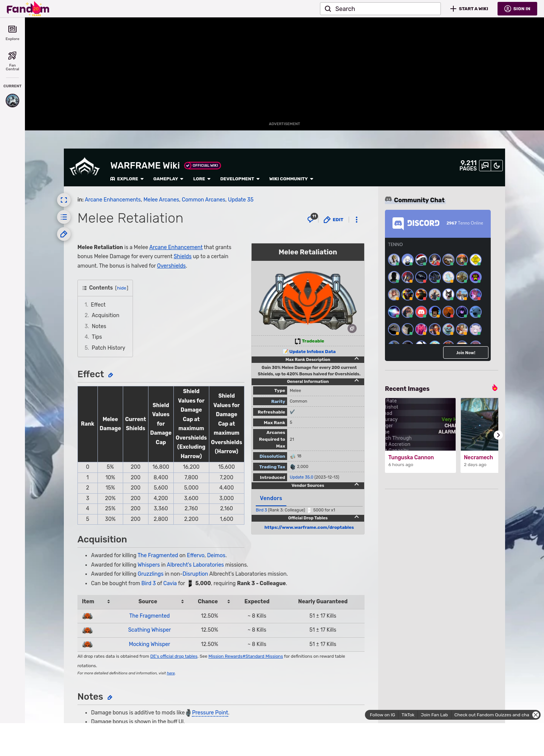Click the Warframe lotus wiki logo
The height and width of the screenshot is (756, 544).
[85, 167]
